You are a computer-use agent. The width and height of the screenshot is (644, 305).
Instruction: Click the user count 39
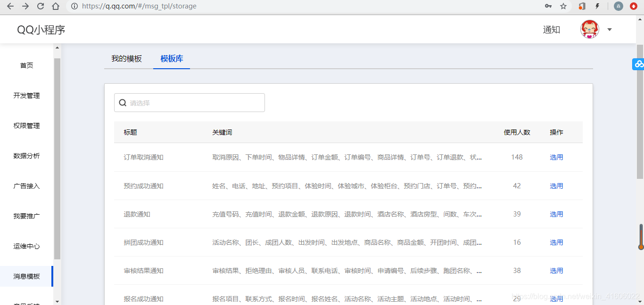(x=517, y=214)
